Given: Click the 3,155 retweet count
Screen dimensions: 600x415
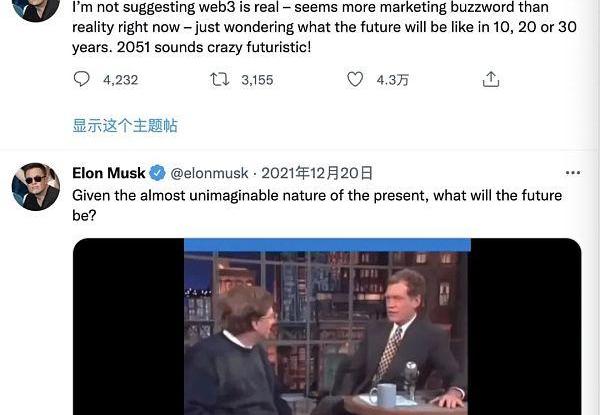Looking at the screenshot, I should pos(257,79).
